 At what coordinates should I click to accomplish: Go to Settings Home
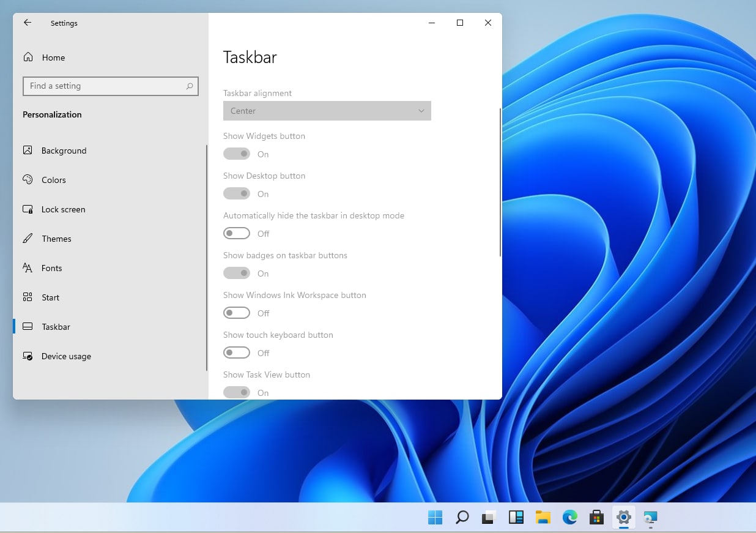click(110, 58)
